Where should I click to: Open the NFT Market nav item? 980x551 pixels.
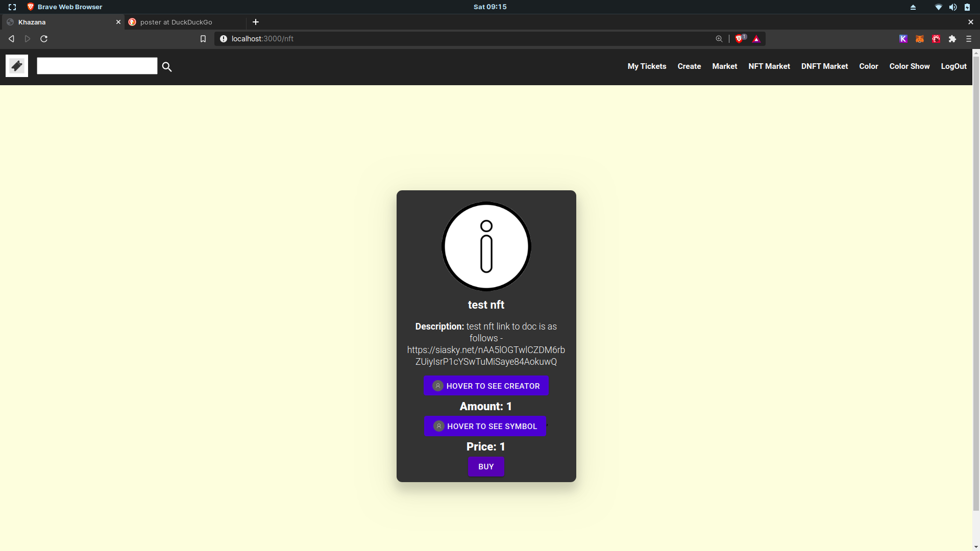(769, 66)
